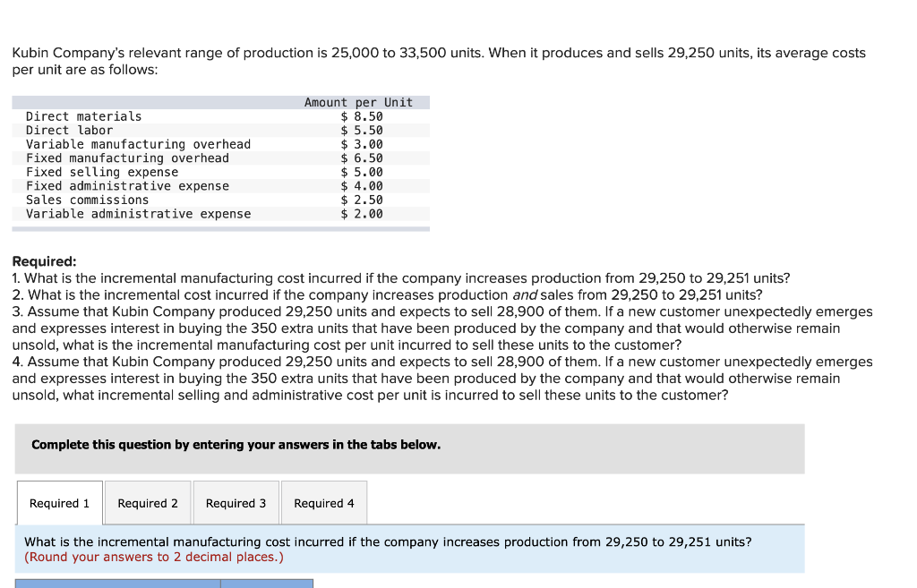Click the $8.50 amount value
This screenshot has height=588, width=917.
pyautogui.click(x=362, y=115)
